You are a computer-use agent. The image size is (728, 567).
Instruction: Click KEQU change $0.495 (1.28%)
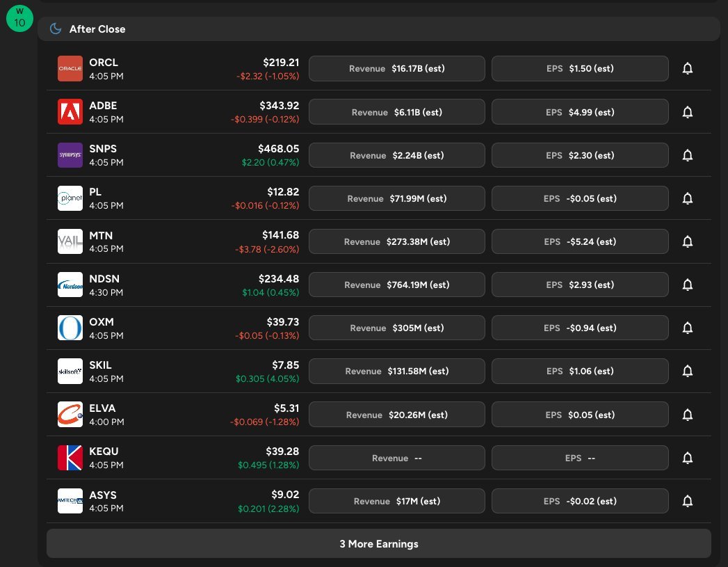[268, 465]
